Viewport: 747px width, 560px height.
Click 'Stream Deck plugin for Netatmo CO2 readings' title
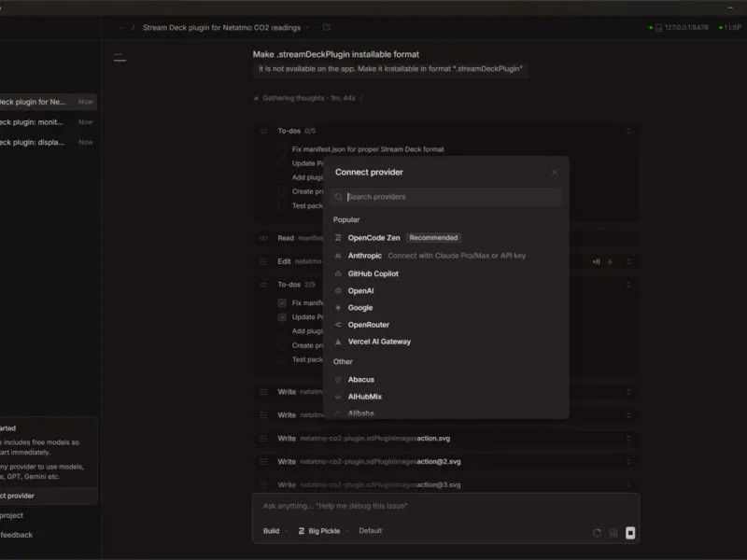[221, 28]
